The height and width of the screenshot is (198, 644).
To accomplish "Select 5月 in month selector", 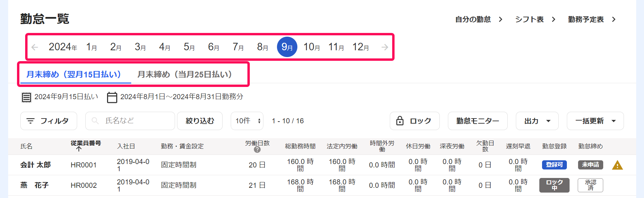I will (189, 47).
